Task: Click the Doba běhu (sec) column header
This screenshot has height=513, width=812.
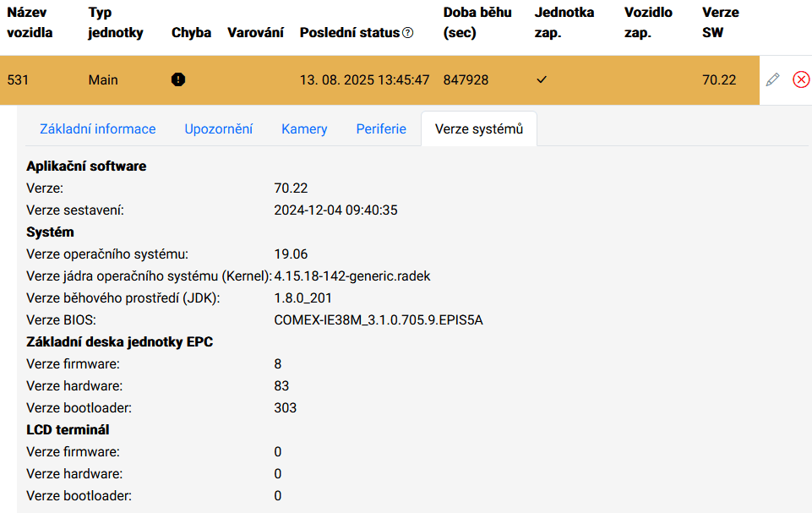Action: click(x=477, y=23)
